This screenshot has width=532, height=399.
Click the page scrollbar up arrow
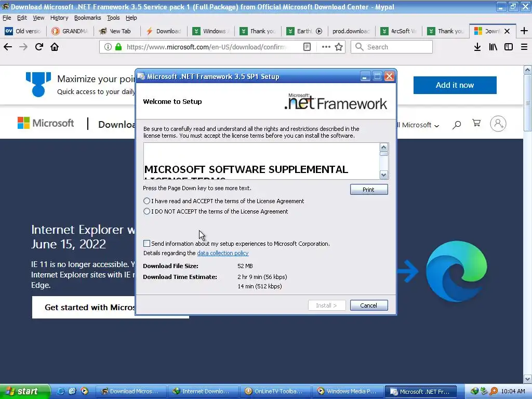(x=528, y=70)
